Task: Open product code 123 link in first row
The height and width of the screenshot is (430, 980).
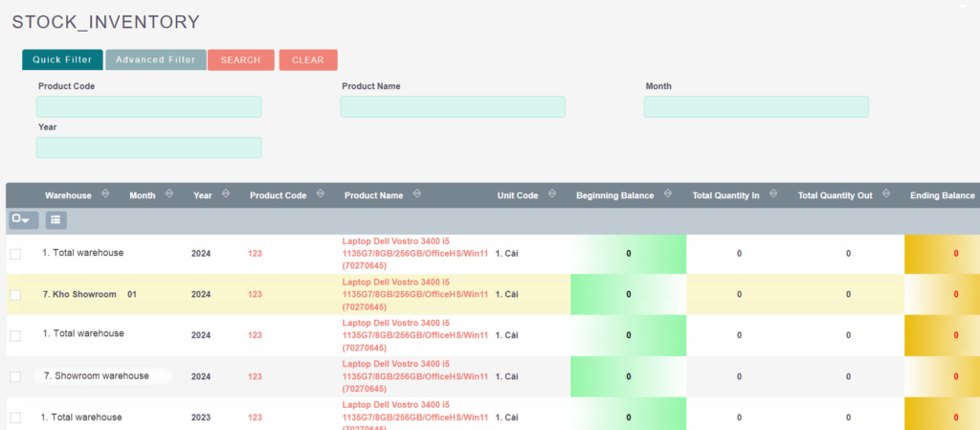Action: [x=255, y=254]
